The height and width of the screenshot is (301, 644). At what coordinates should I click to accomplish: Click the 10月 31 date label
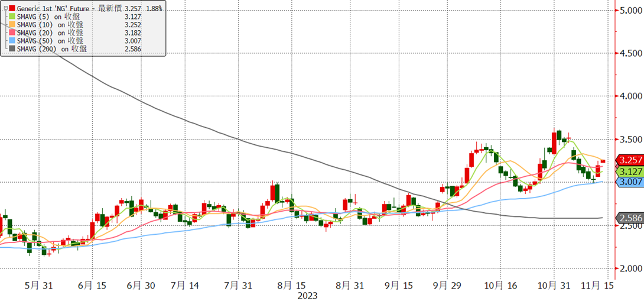[x=554, y=286]
